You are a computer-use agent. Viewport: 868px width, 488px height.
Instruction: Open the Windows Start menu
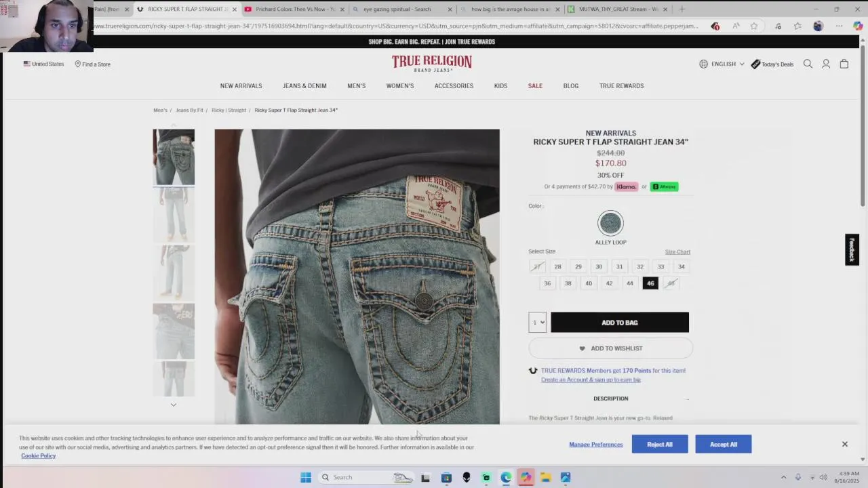(306, 477)
